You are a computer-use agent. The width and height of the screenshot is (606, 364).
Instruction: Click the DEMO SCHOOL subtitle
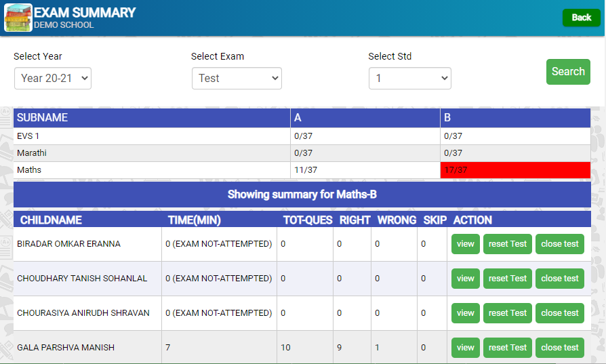click(64, 25)
